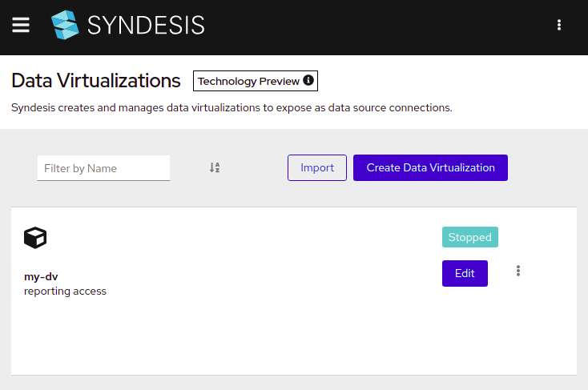
Task: Click the Syndesis description sentence under heading
Action: click(x=232, y=107)
